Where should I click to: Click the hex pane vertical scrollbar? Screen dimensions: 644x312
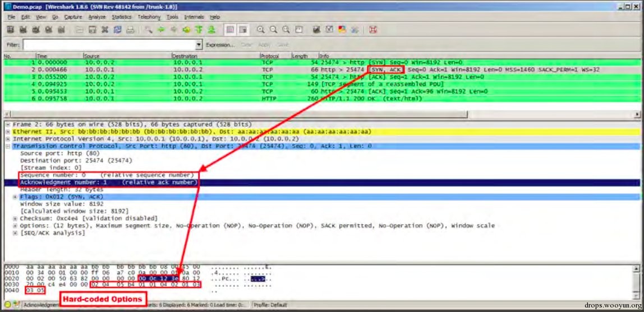coord(637,282)
